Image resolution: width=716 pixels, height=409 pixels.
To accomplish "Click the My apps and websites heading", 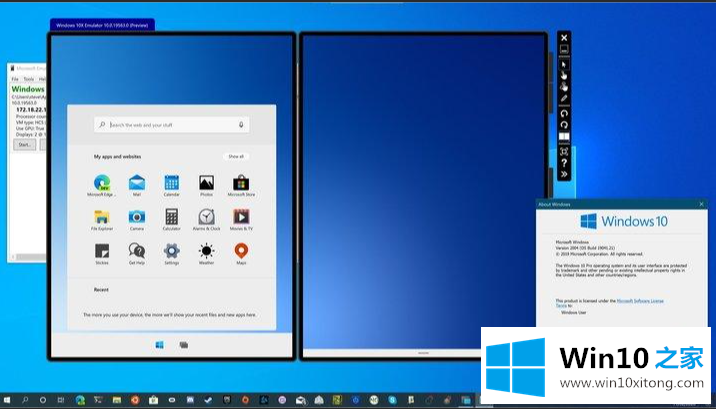I will coord(117,156).
